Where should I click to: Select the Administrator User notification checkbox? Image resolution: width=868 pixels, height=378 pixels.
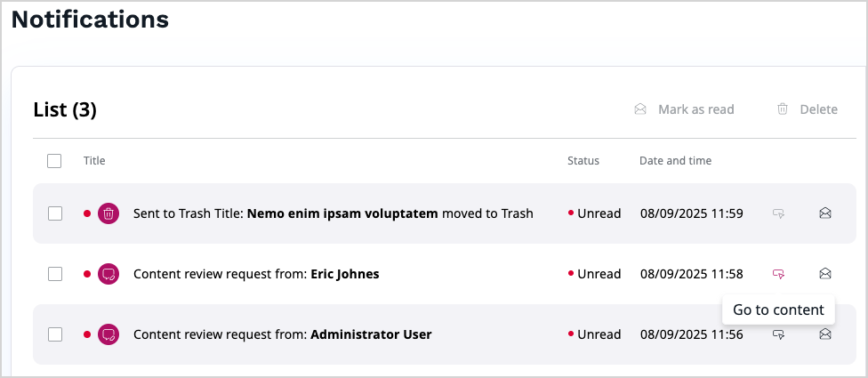tap(55, 334)
